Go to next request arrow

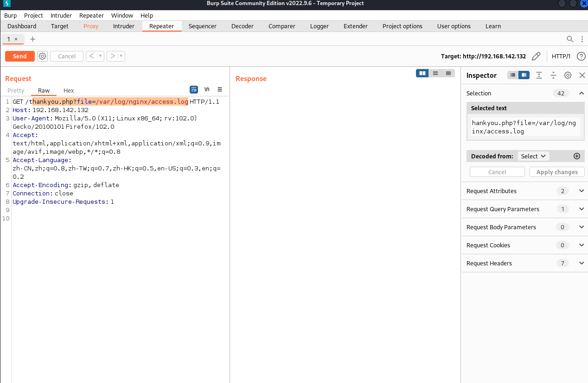point(112,56)
